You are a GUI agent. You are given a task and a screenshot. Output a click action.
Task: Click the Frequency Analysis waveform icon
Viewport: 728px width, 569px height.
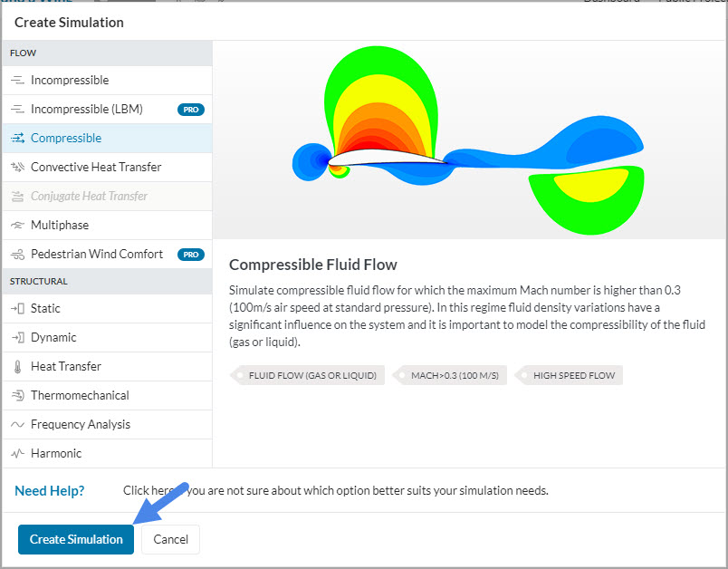pyautogui.click(x=16, y=424)
